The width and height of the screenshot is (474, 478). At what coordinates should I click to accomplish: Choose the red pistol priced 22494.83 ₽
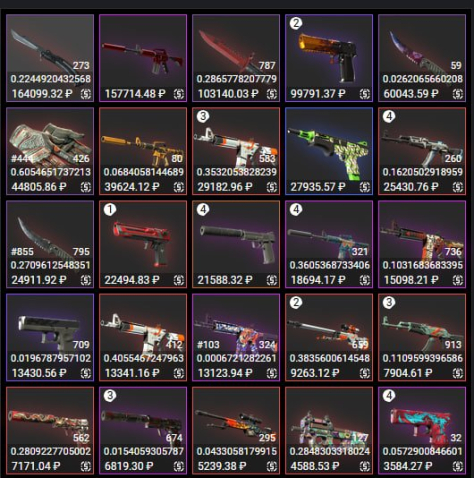143,244
